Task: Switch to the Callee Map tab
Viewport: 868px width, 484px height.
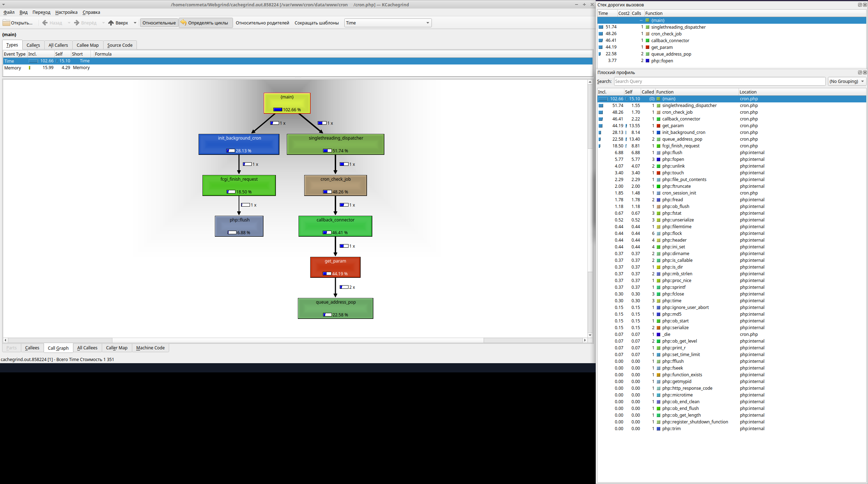Action: tap(88, 45)
